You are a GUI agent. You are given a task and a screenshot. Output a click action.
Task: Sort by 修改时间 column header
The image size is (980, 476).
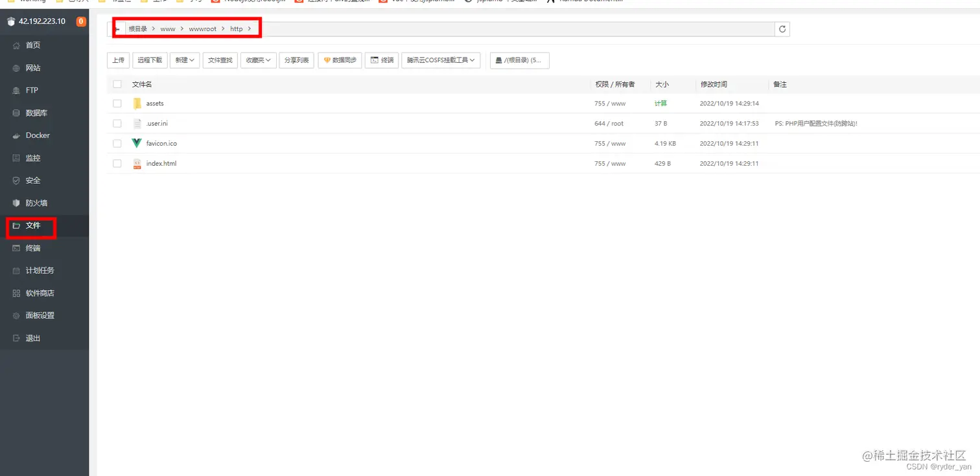point(714,84)
